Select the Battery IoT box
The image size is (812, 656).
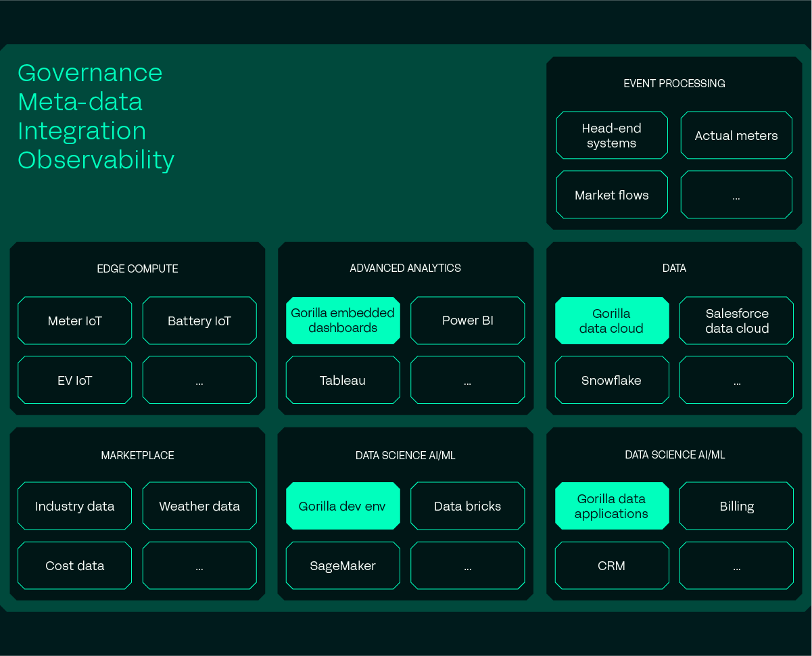(199, 321)
